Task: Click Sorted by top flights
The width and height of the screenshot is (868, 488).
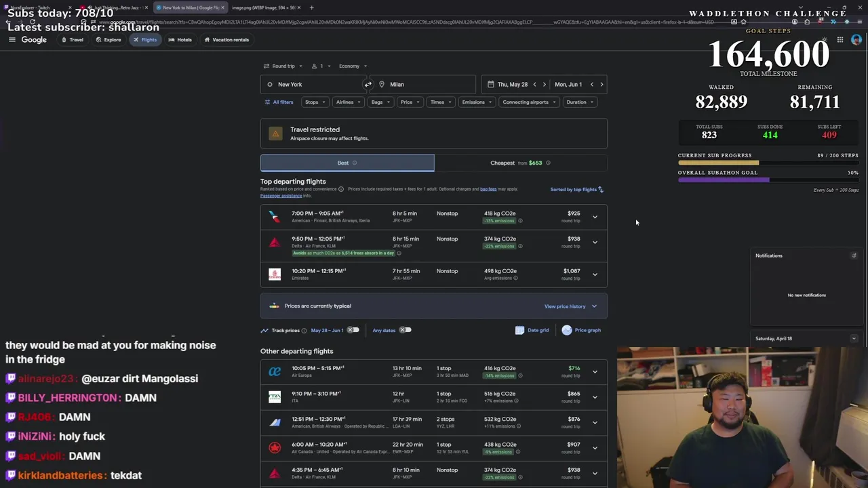Action: pos(574,190)
